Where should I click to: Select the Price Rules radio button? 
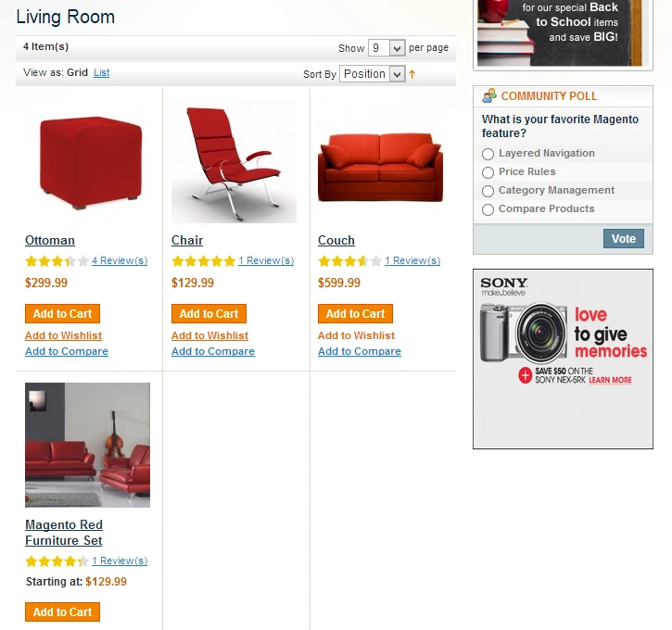[x=488, y=172]
